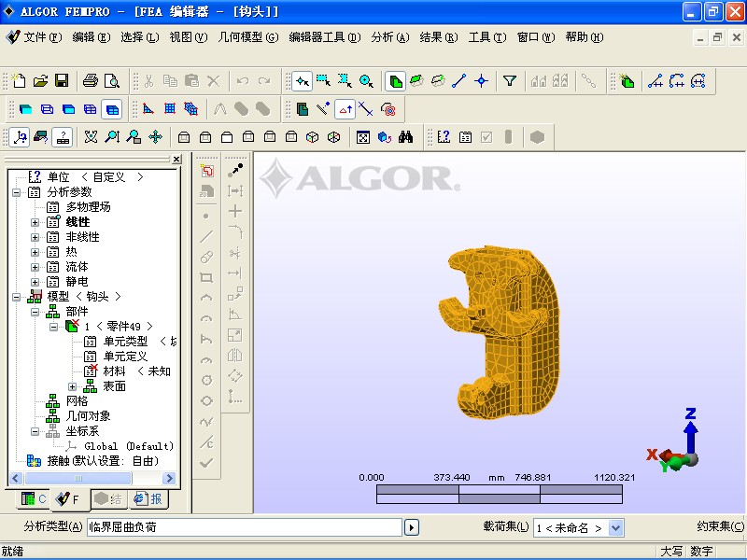747x560 pixels.
Task: Click the blue mesh grid icon
Action: (x=170, y=109)
